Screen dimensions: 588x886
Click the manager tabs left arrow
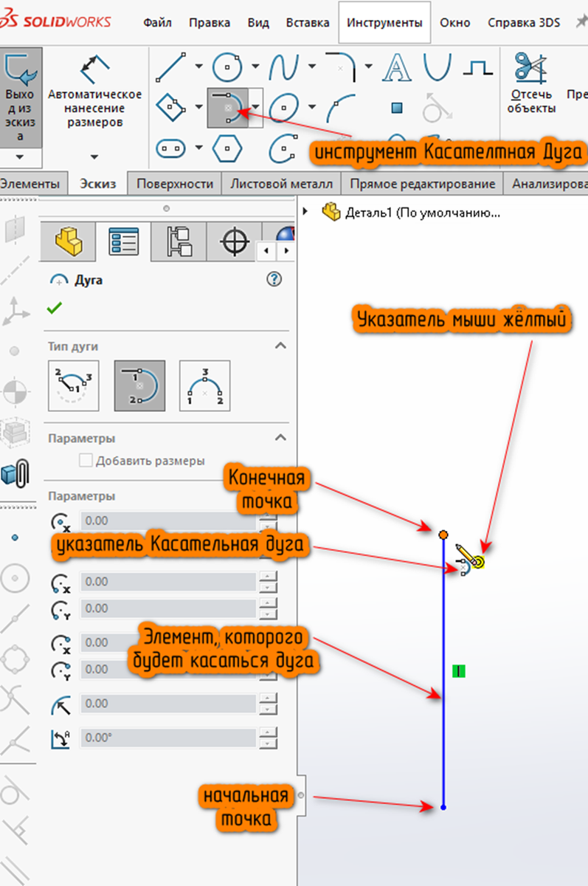pyautogui.click(x=268, y=253)
